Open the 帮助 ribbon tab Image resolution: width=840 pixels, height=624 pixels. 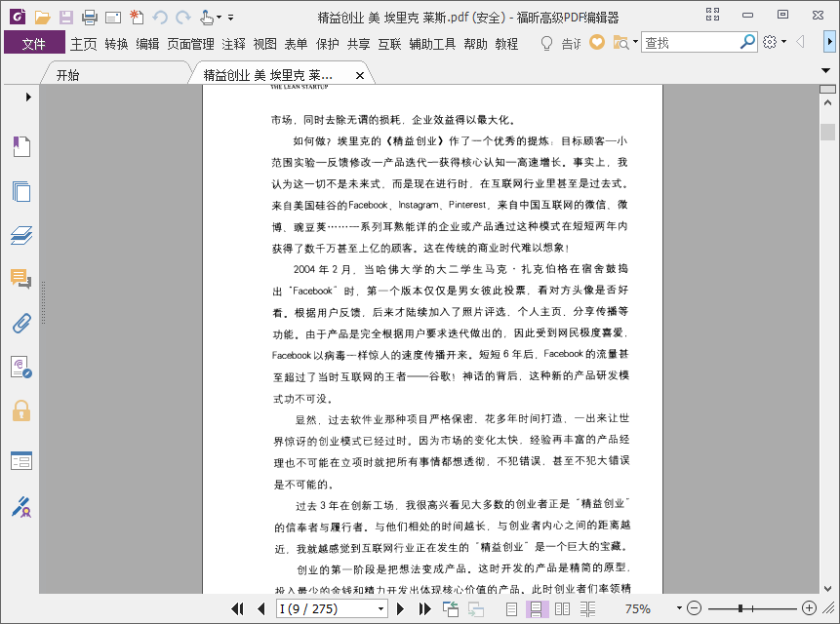[x=476, y=44]
